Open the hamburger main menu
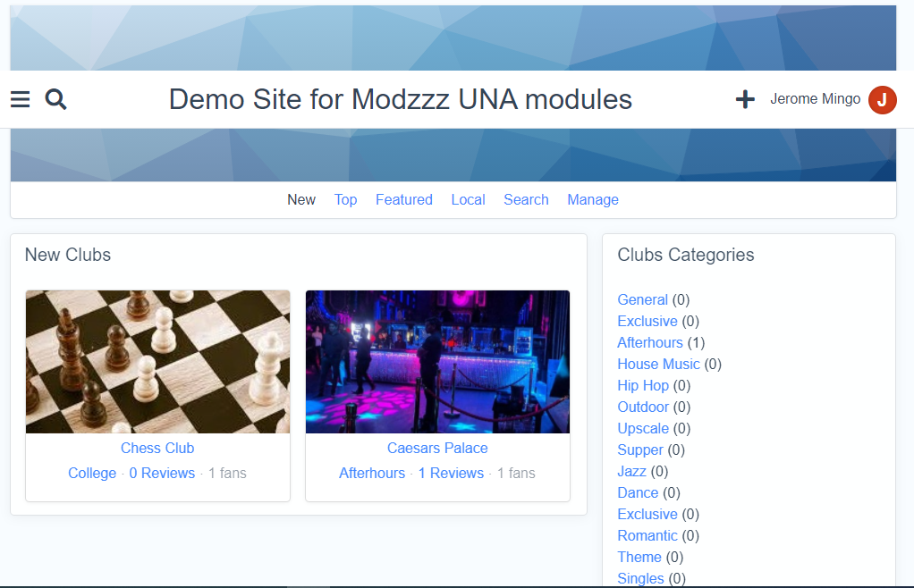 coord(20,99)
